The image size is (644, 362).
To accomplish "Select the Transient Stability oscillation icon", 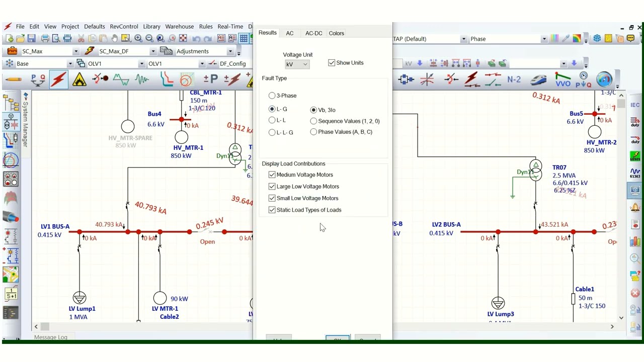I will 142,79.
